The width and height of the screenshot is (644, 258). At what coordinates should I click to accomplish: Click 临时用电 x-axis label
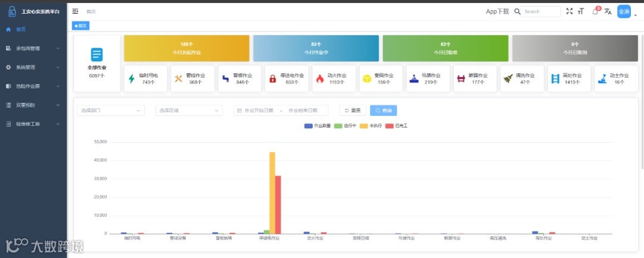132,238
